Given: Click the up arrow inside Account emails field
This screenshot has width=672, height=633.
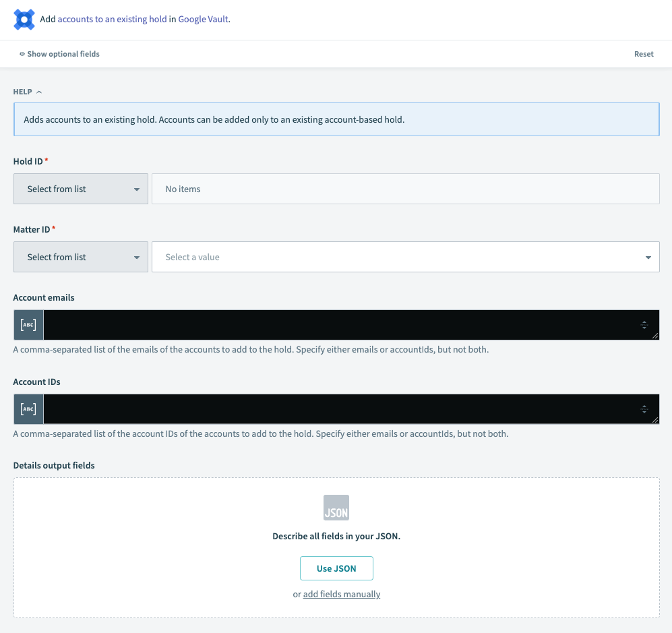Looking at the screenshot, I should pos(645,322).
